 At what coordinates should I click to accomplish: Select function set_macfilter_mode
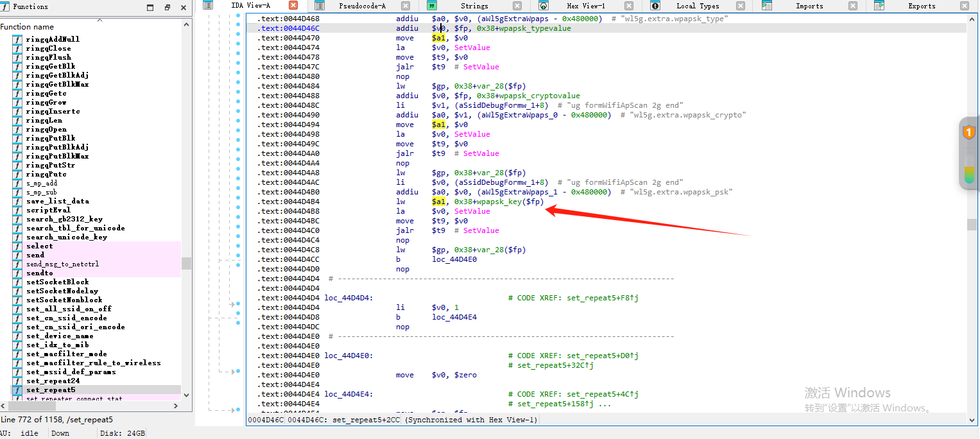(66, 354)
